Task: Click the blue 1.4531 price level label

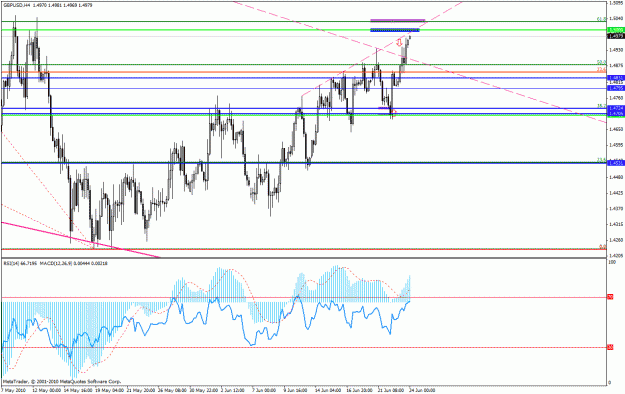Action: (x=615, y=163)
